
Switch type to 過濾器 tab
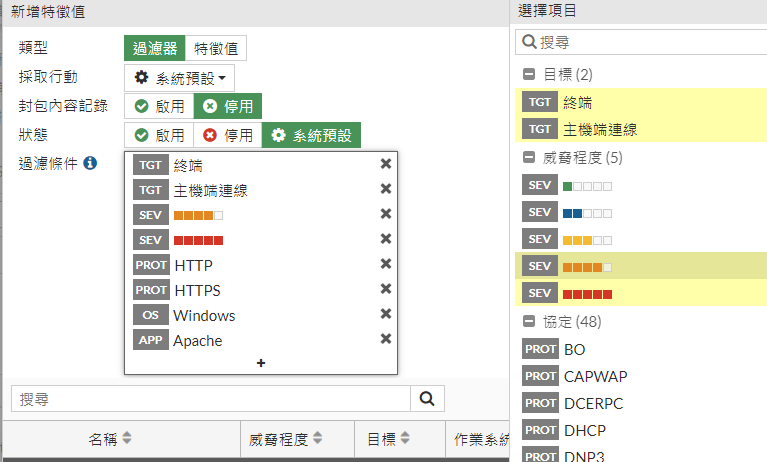pos(154,48)
